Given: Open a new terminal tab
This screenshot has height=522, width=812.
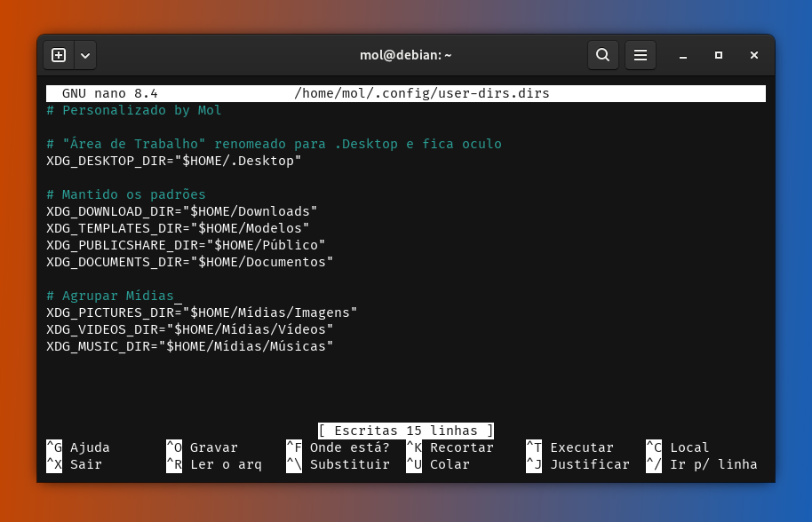Looking at the screenshot, I should 59,55.
